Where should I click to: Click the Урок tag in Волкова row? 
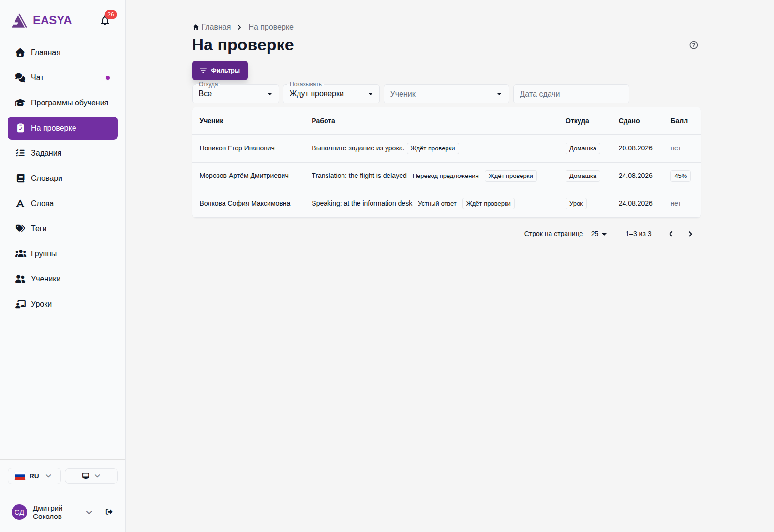click(576, 204)
